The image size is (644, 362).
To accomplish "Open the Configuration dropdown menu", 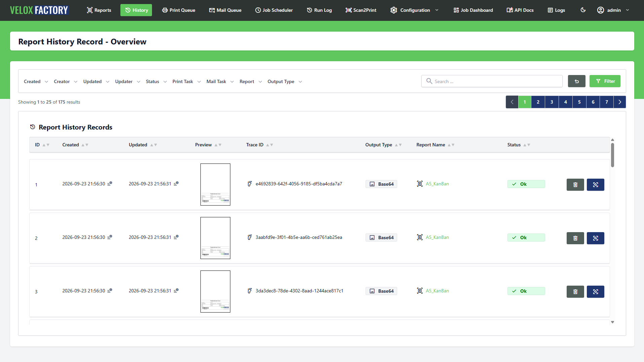I will click(414, 10).
